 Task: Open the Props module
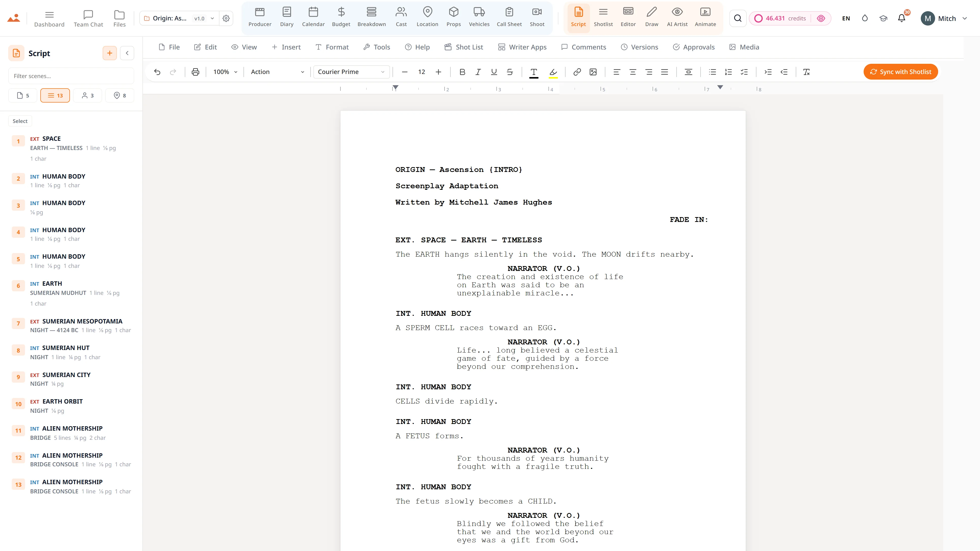(454, 18)
